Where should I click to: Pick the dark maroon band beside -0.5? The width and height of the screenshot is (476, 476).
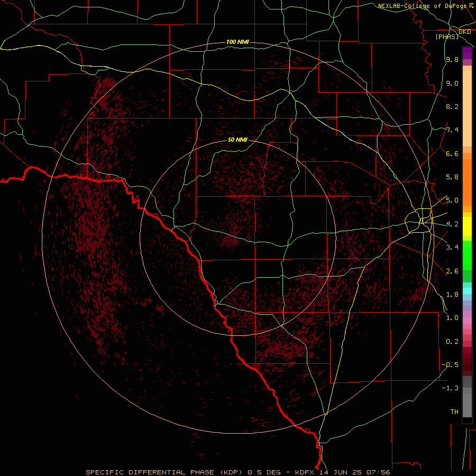[x=467, y=364]
